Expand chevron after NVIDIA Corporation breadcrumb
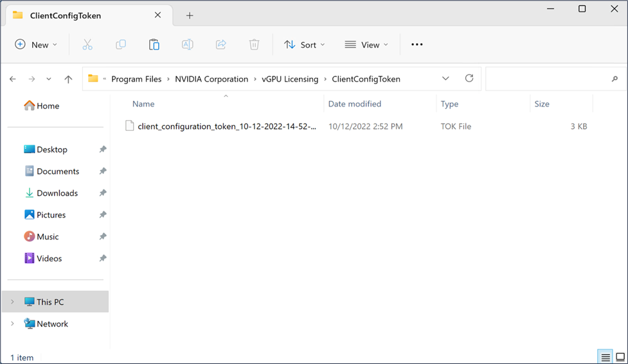This screenshot has height=364, width=628. [255, 79]
